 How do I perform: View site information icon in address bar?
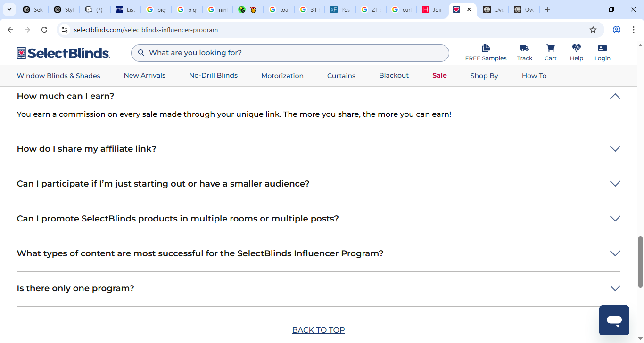[65, 30]
